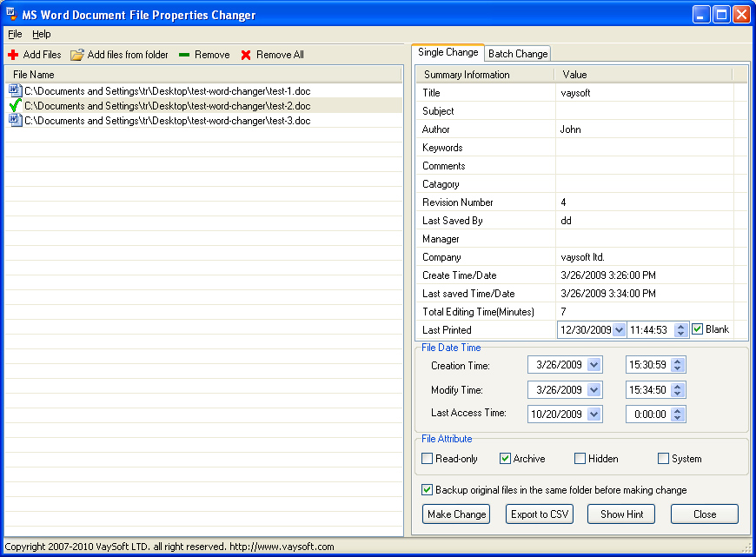Viewport: 756px width, 557px height.
Task: Click the Export to CSV button
Action: [540, 514]
